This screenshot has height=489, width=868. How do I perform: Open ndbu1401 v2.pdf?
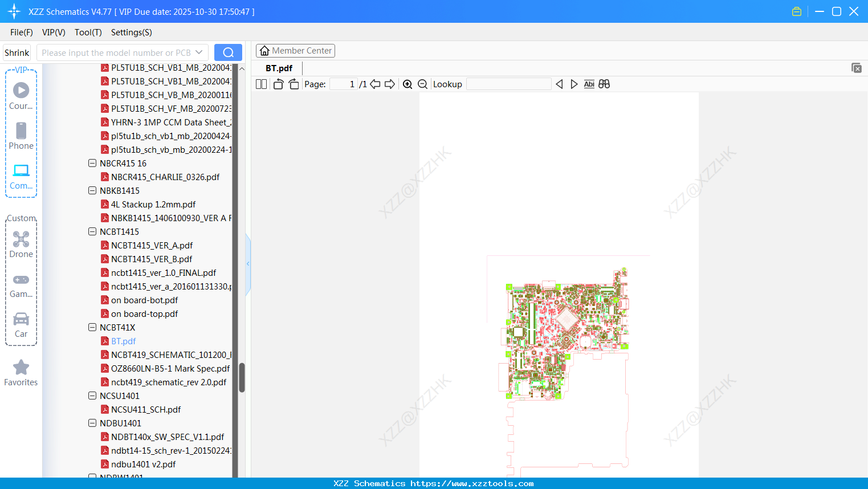point(143,464)
